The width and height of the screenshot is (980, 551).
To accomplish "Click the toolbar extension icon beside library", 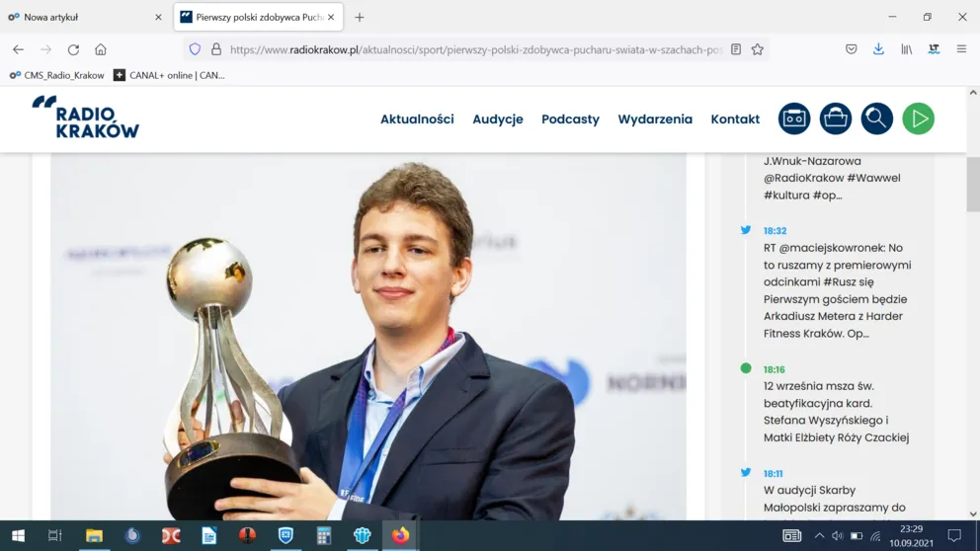I will (934, 49).
